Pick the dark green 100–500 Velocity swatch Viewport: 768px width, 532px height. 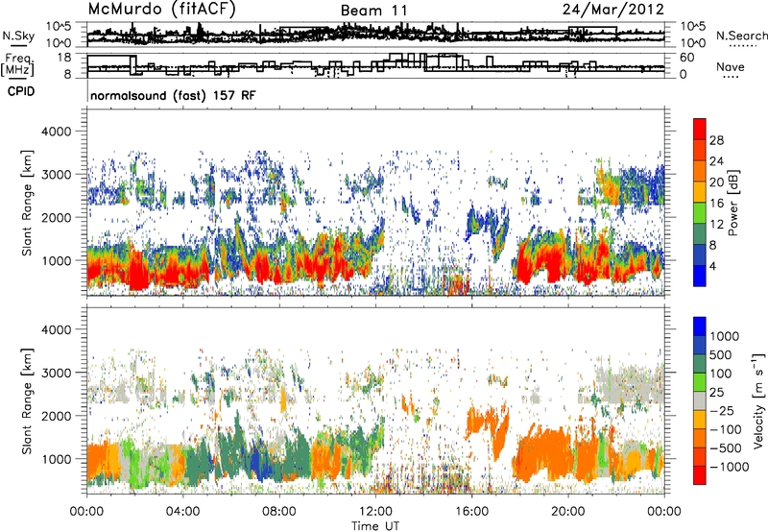pyautogui.click(x=700, y=364)
